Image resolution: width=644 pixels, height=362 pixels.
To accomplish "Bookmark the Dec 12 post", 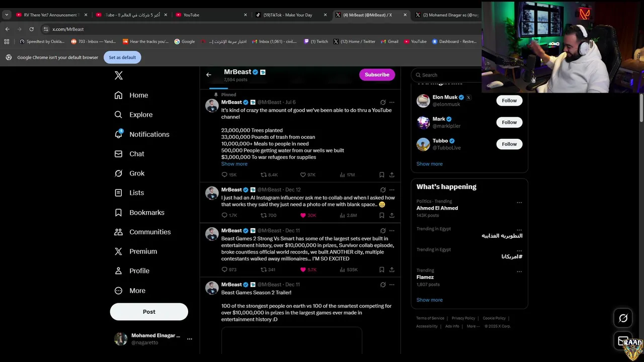I will [x=381, y=215].
